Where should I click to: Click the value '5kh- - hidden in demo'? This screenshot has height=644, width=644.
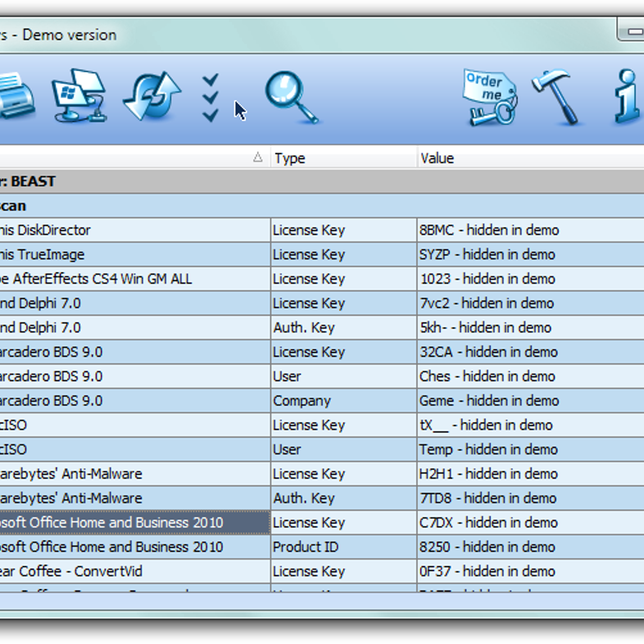point(485,327)
